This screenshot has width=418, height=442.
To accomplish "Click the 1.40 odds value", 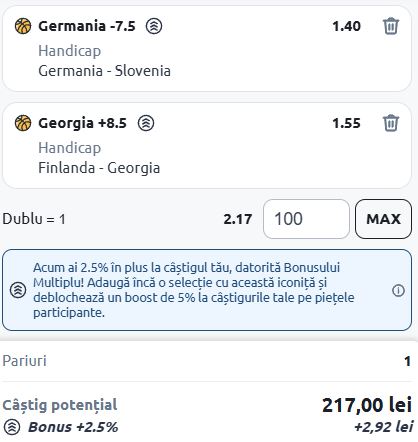I will tap(346, 26).
